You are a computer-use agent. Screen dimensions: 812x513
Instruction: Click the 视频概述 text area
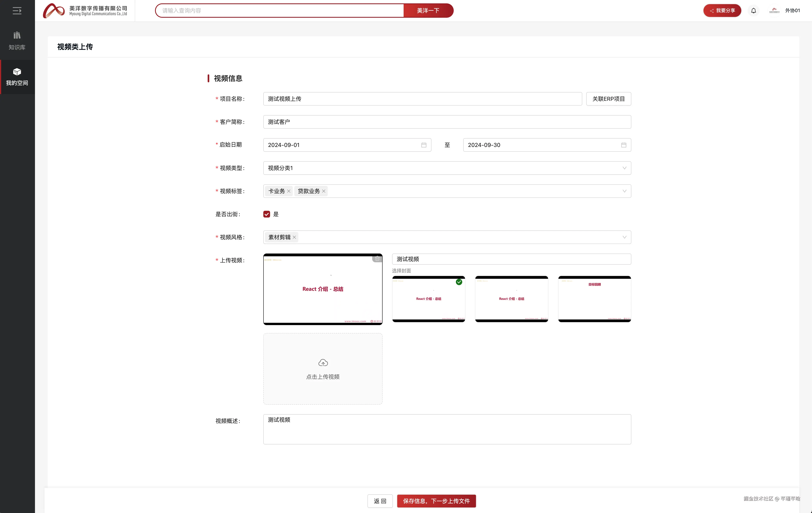pos(447,429)
